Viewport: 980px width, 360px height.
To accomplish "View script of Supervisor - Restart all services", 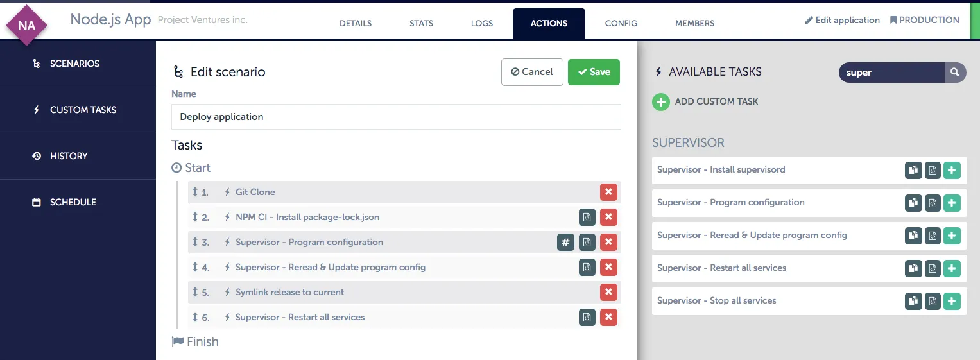I will tap(933, 268).
